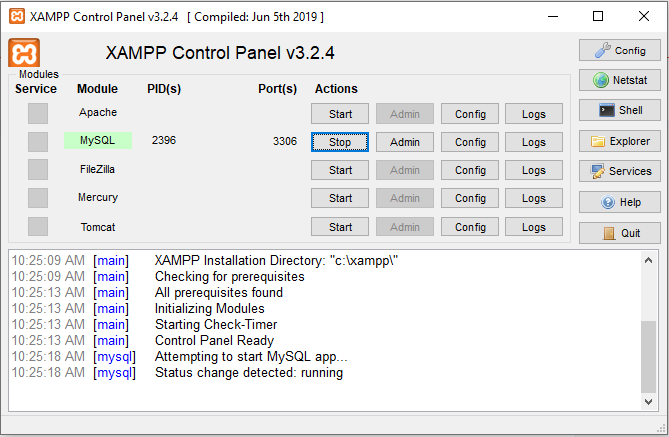Open the MySQL Admin page
The image size is (669, 437).
point(404,142)
